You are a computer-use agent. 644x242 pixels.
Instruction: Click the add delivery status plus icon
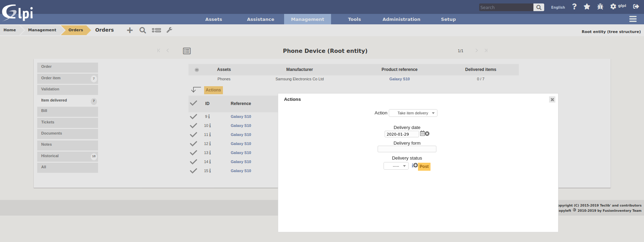click(415, 165)
